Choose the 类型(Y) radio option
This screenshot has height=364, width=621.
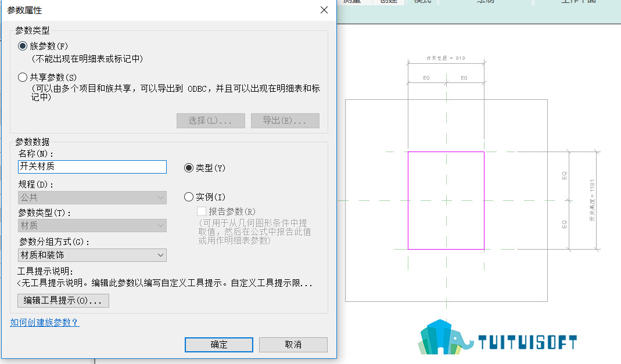click(189, 168)
